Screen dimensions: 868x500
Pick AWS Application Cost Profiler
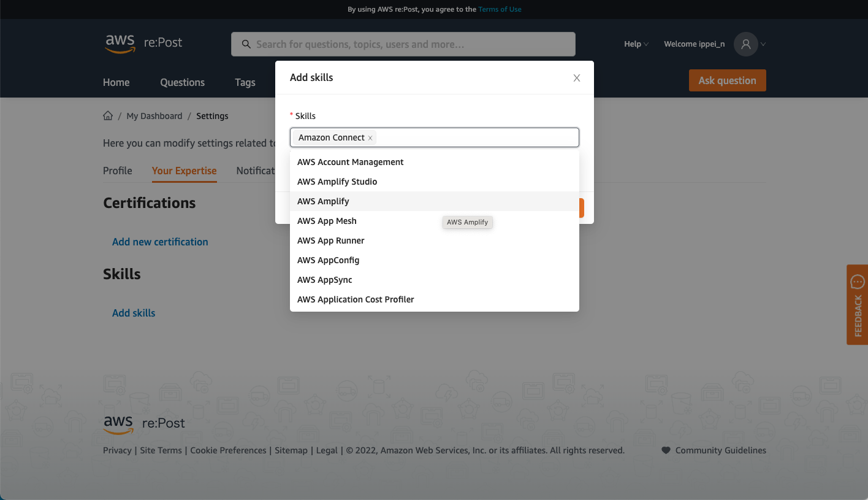point(435,299)
